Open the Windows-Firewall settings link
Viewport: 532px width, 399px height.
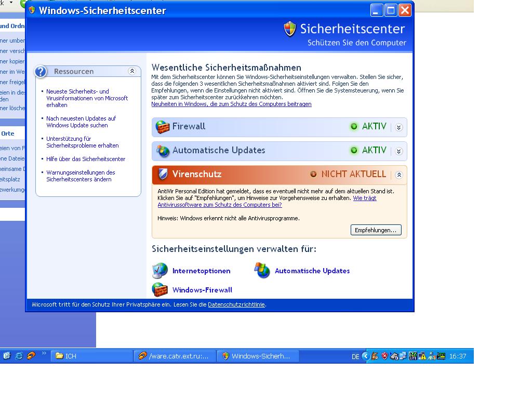tap(202, 290)
